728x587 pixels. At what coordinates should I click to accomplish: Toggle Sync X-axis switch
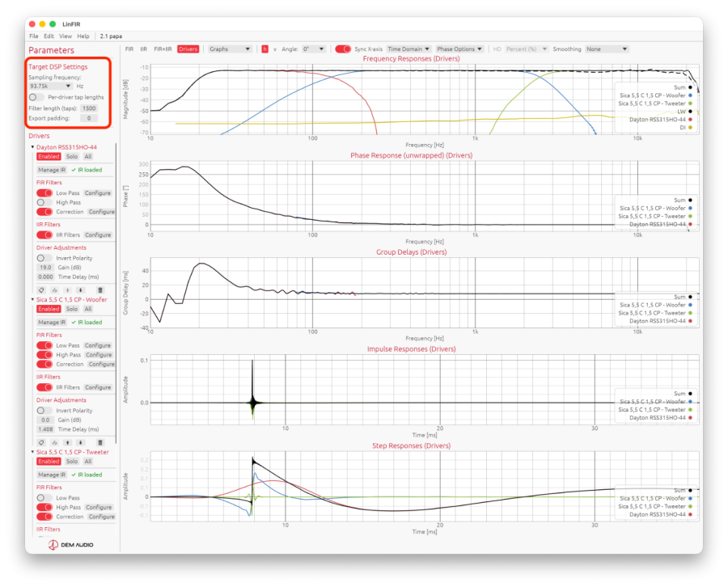pyautogui.click(x=343, y=49)
